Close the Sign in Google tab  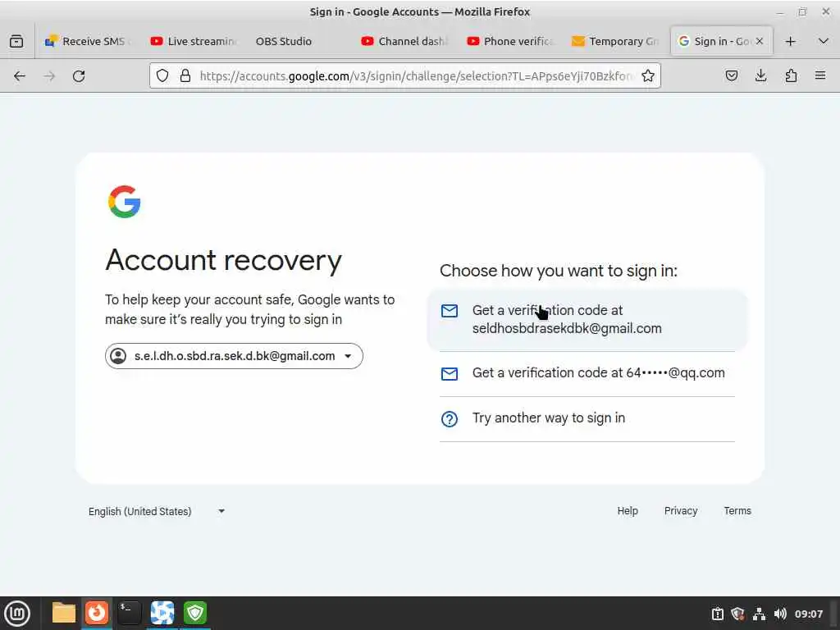pyautogui.click(x=759, y=41)
